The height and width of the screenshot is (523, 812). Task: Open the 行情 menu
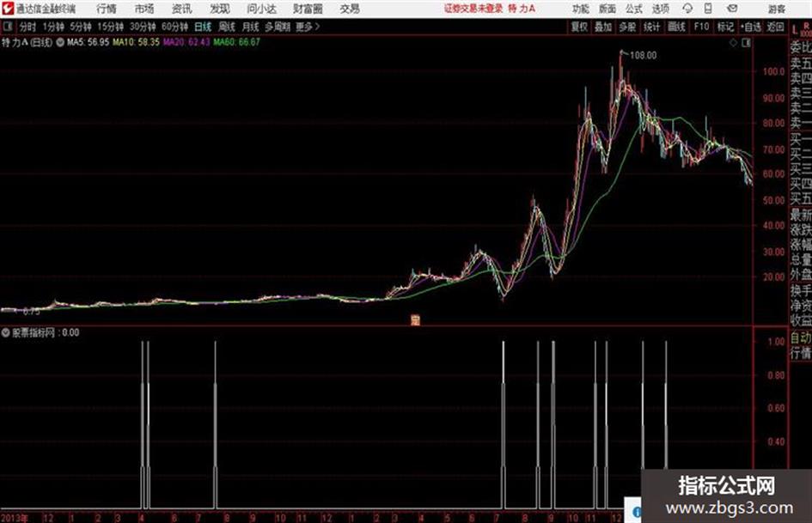pos(107,9)
